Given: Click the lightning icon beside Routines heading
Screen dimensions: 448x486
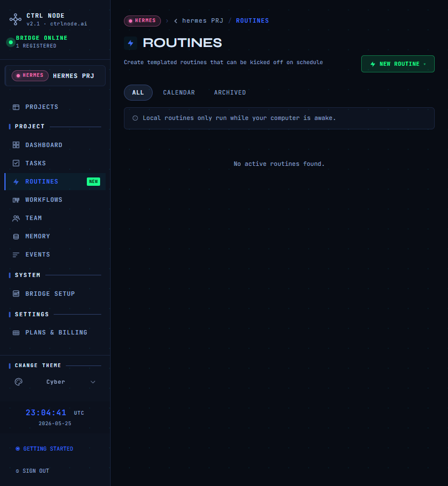Looking at the screenshot, I should coord(131,43).
